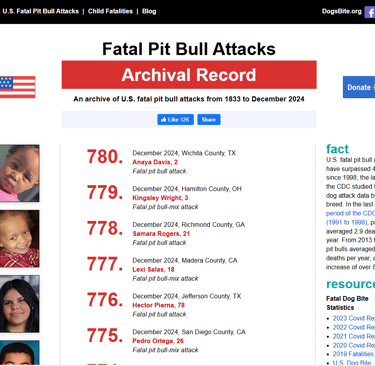Open the Lexi Salas, 18 victim link
The width and height of the screenshot is (375, 366).
click(153, 269)
